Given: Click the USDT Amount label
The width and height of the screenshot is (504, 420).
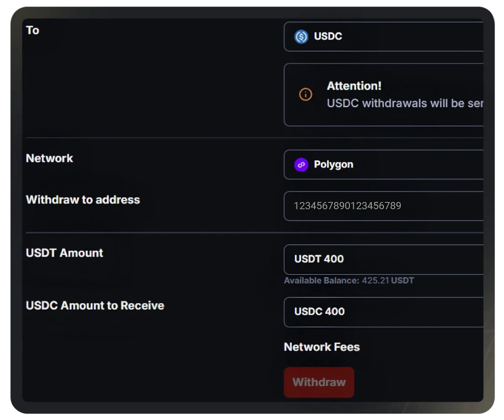Looking at the screenshot, I should [64, 253].
